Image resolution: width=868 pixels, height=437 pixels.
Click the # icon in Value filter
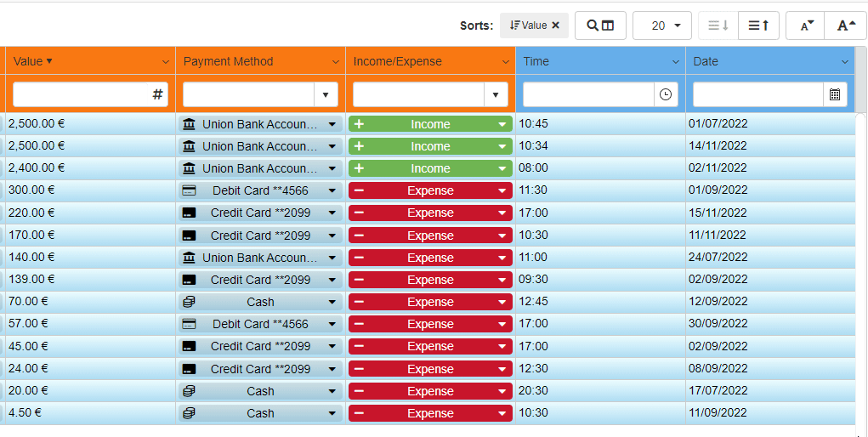click(x=157, y=94)
